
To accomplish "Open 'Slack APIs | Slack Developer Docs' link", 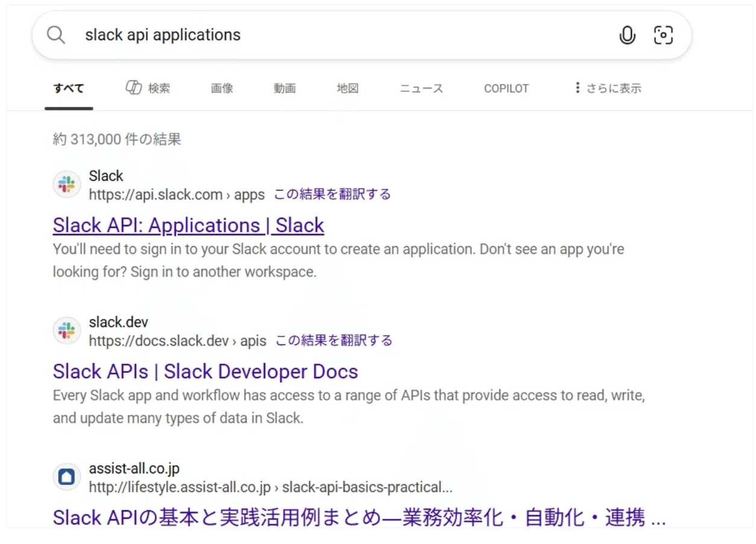I will click(x=206, y=372).
